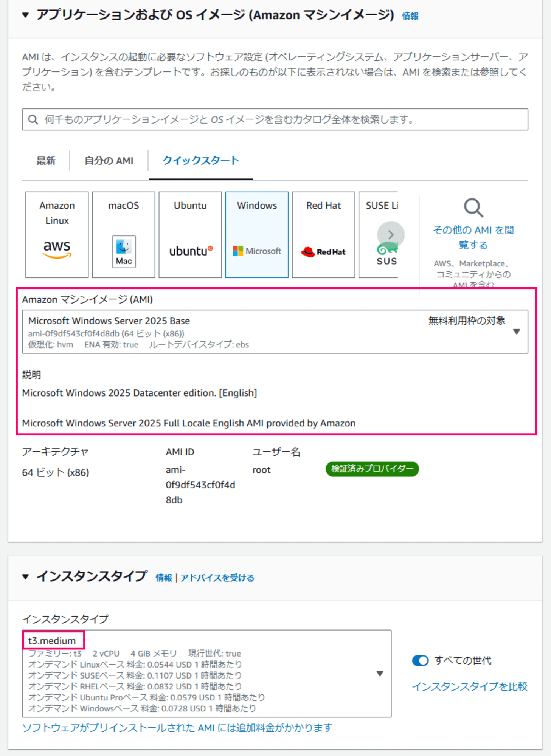Click the Windows base price 0.0728 USD line
This screenshot has height=756, width=551.
(x=142, y=708)
